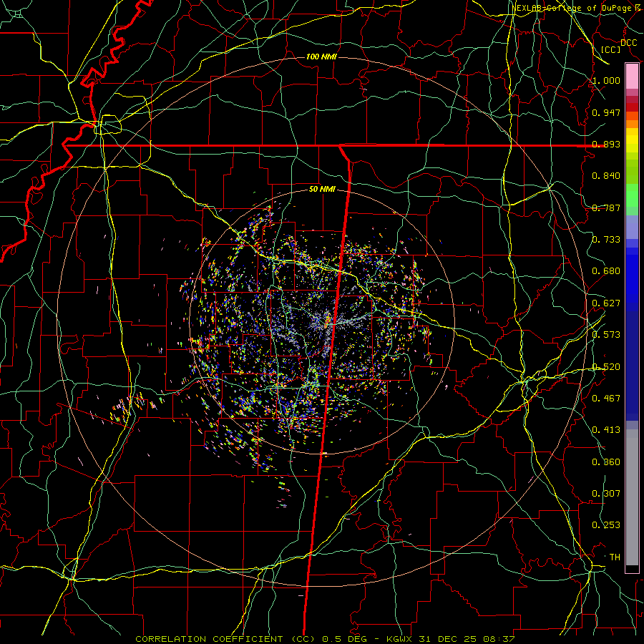Click the 0.893 legend value
The image size is (644, 644).
tap(606, 144)
